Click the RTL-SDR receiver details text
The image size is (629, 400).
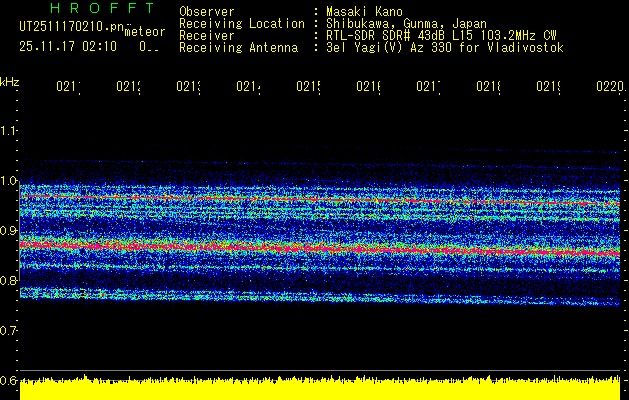click(441, 35)
